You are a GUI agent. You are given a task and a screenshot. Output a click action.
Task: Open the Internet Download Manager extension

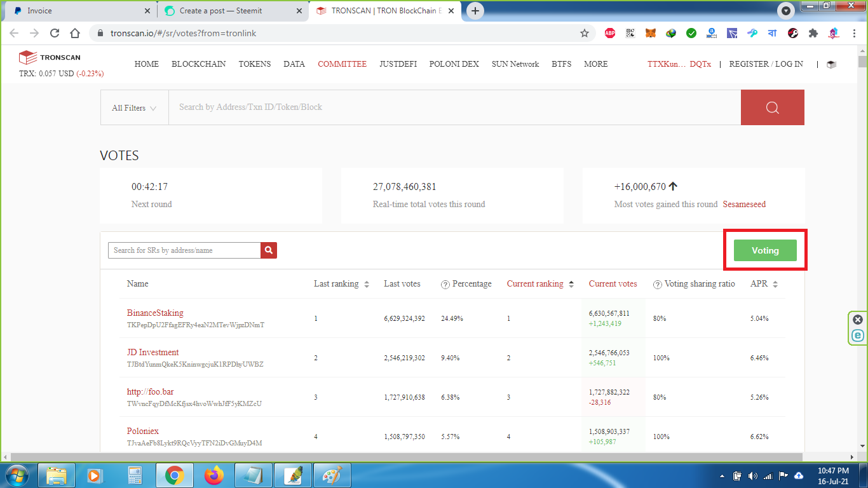[671, 33]
